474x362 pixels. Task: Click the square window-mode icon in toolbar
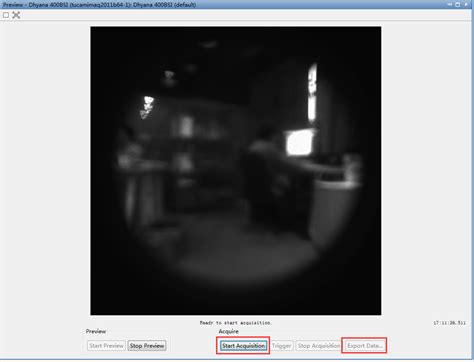6,15
